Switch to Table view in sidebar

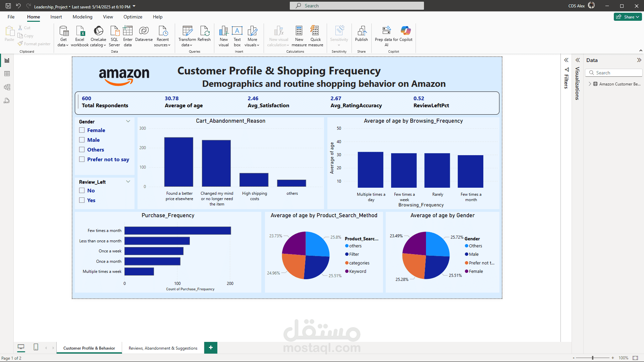tap(7, 74)
